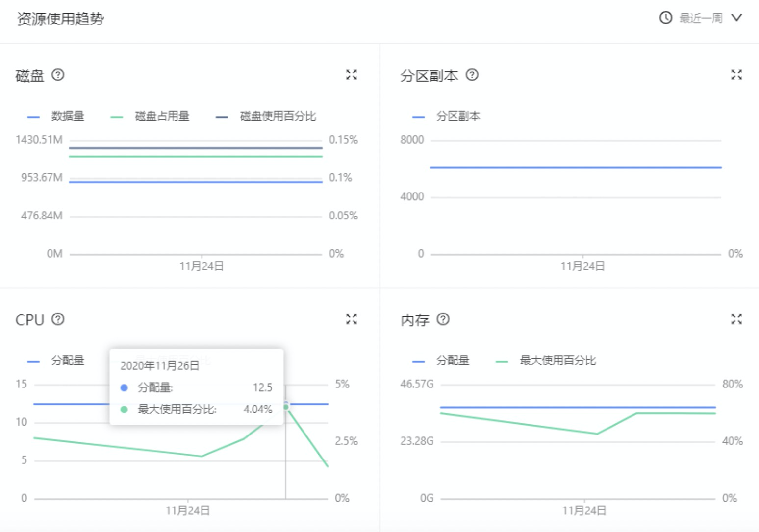Click the green CPU data point marker
This screenshot has height=532, width=759.
tap(286, 407)
